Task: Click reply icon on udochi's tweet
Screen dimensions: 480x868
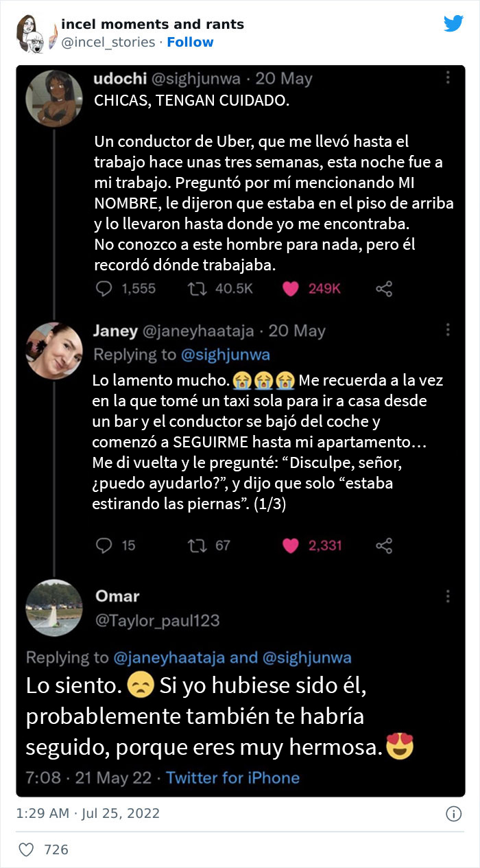Action: pyautogui.click(x=104, y=289)
